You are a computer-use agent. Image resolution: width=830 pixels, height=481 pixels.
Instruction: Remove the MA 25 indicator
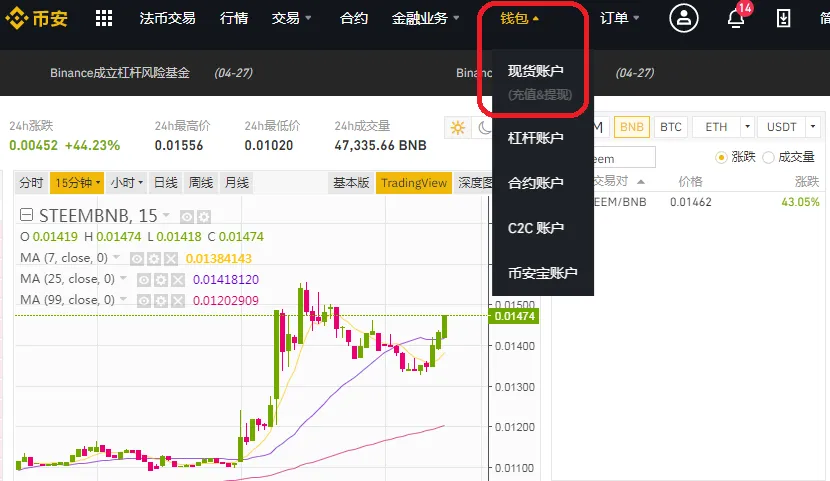178,280
